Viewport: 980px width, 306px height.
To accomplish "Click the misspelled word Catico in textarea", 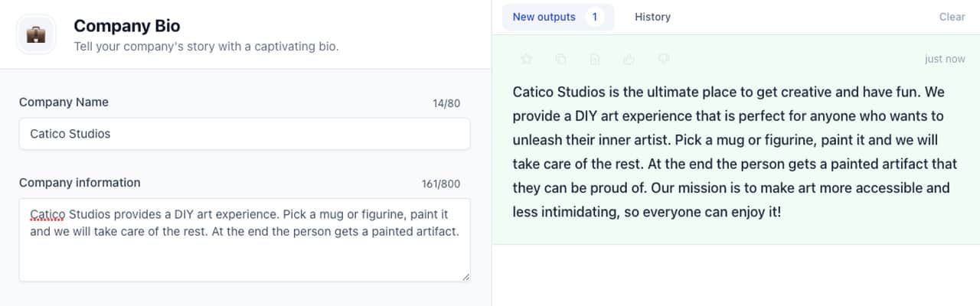I will (46, 214).
